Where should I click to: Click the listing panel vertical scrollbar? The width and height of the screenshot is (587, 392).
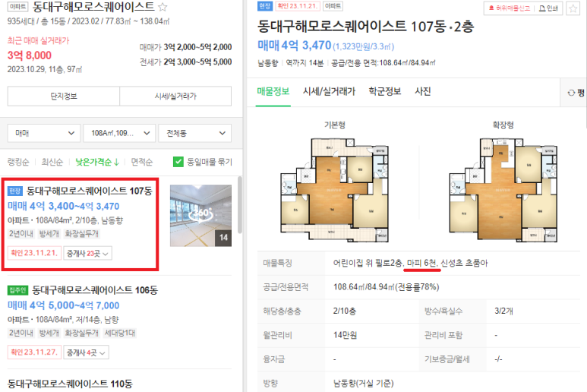click(240, 205)
